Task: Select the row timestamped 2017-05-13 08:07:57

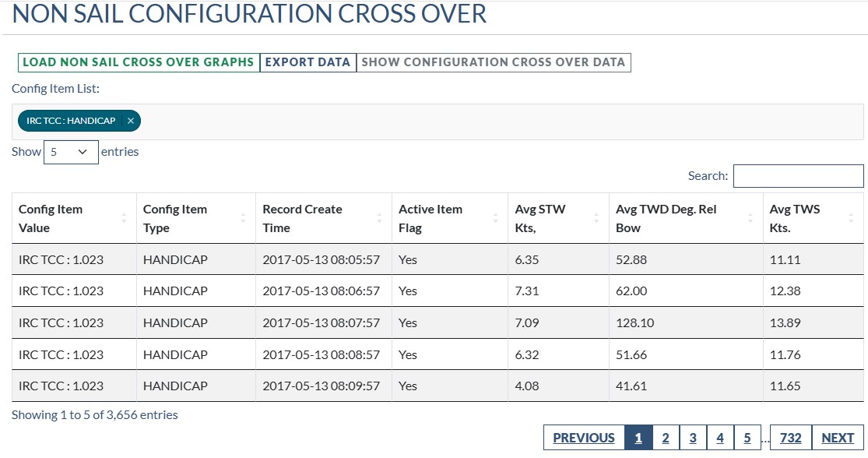Action: click(x=321, y=322)
